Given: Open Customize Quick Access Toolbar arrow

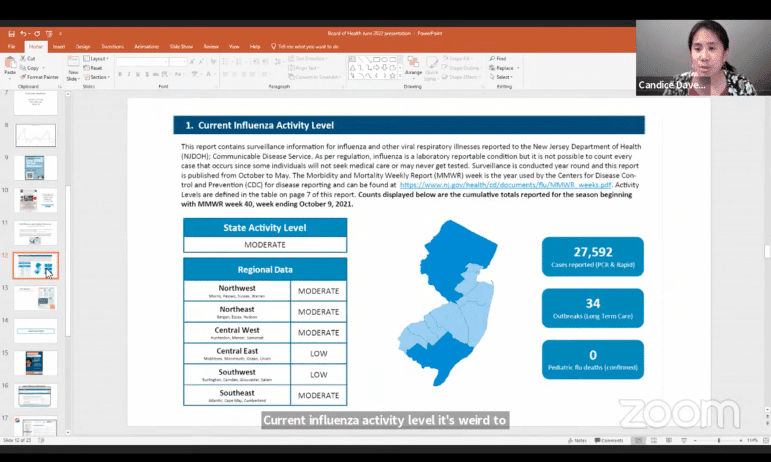Looking at the screenshot, I should click(x=60, y=33).
